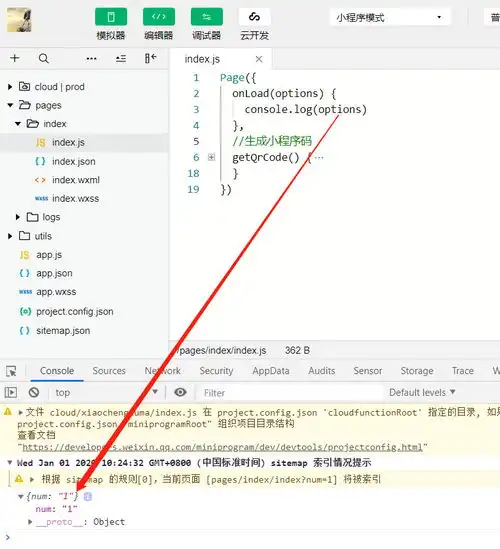Expand the cloud | prod folder
Image resolution: width=500 pixels, height=549 pixels.
10,86
